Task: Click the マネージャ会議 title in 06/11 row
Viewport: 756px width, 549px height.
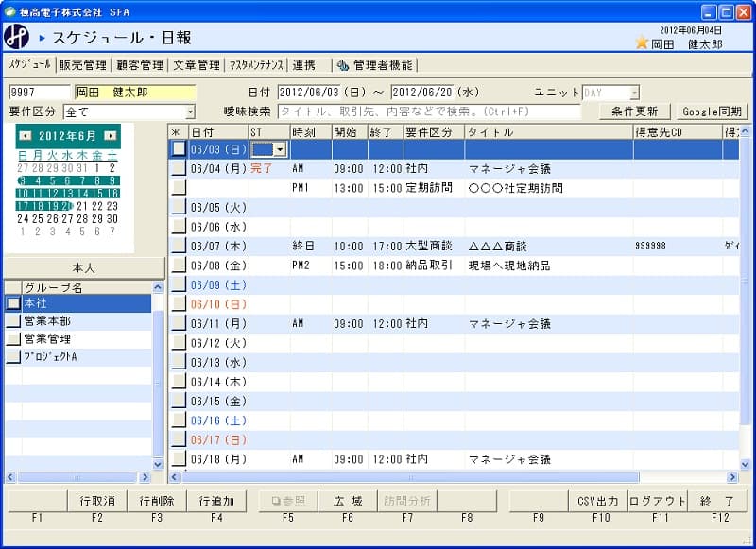Action: 510,323
